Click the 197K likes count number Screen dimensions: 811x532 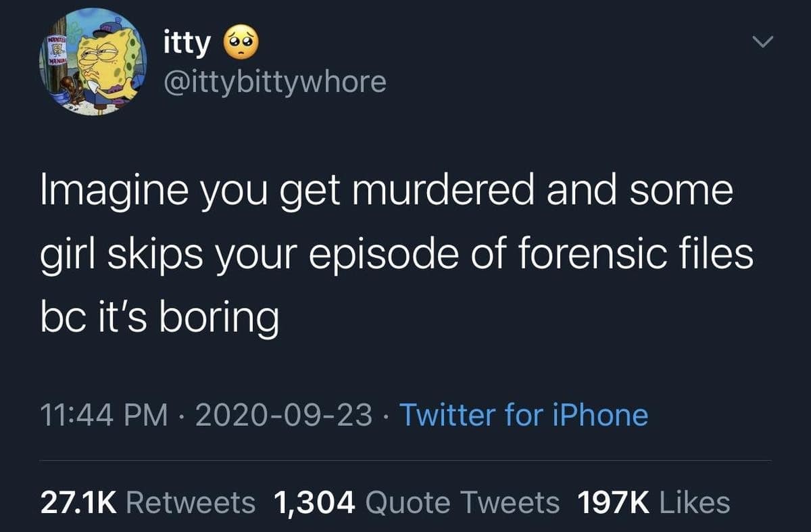point(613,503)
